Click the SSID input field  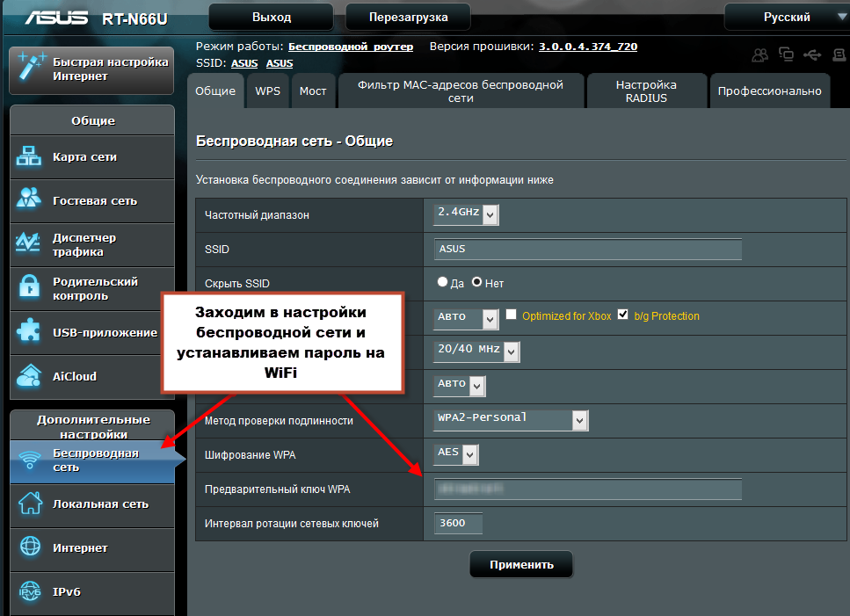point(588,250)
